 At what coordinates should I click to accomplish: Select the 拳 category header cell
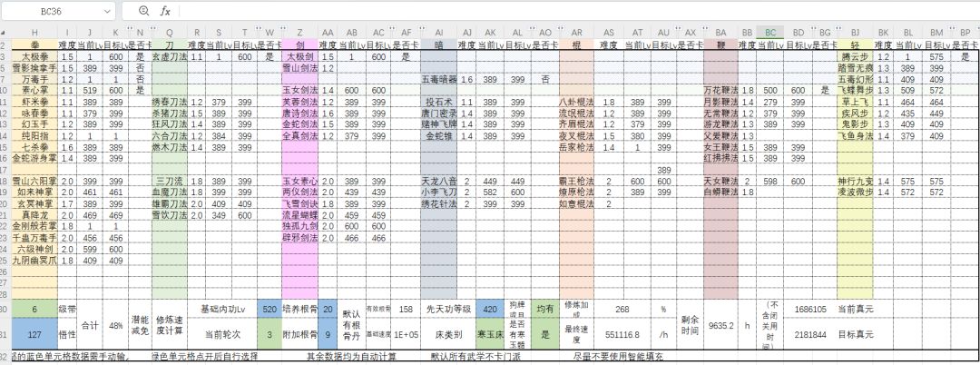34,45
